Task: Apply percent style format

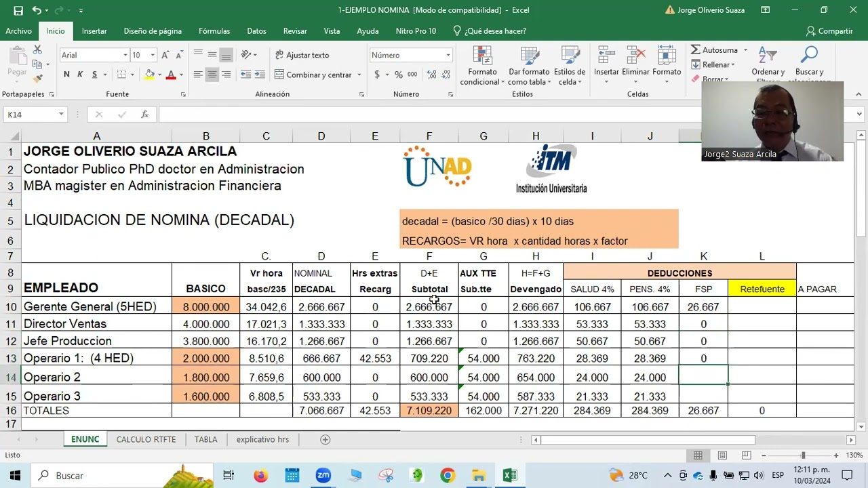Action: coord(399,75)
